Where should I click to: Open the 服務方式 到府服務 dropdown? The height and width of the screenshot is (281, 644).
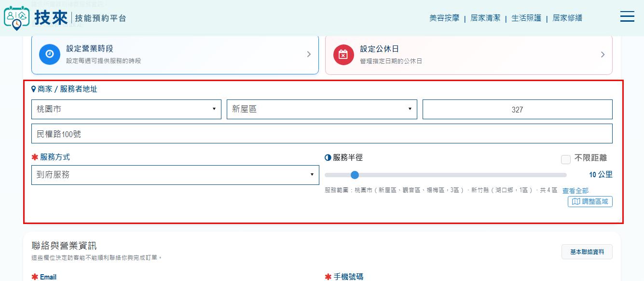175,175
